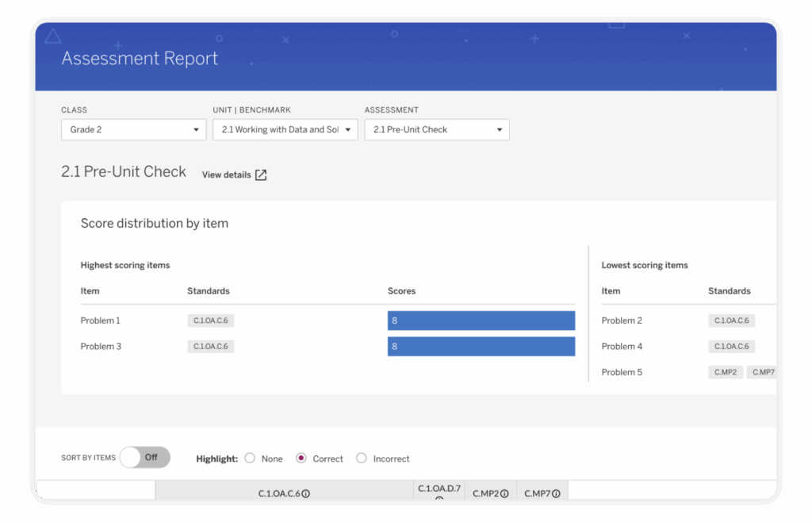Click info icon next to C.1.OA.C.6 column header

[306, 493]
